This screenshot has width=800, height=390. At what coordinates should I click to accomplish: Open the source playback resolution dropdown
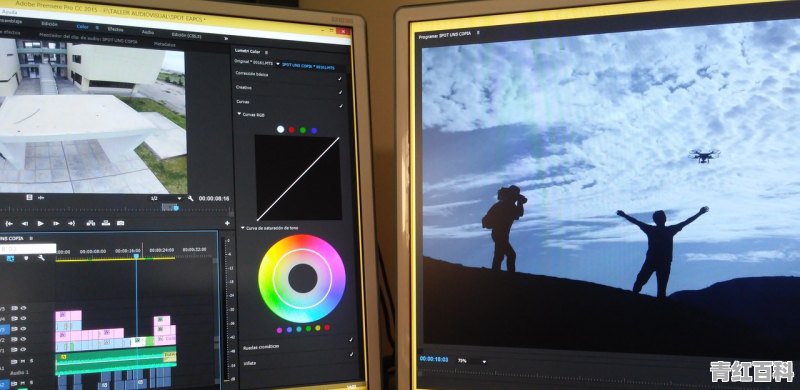click(x=166, y=198)
